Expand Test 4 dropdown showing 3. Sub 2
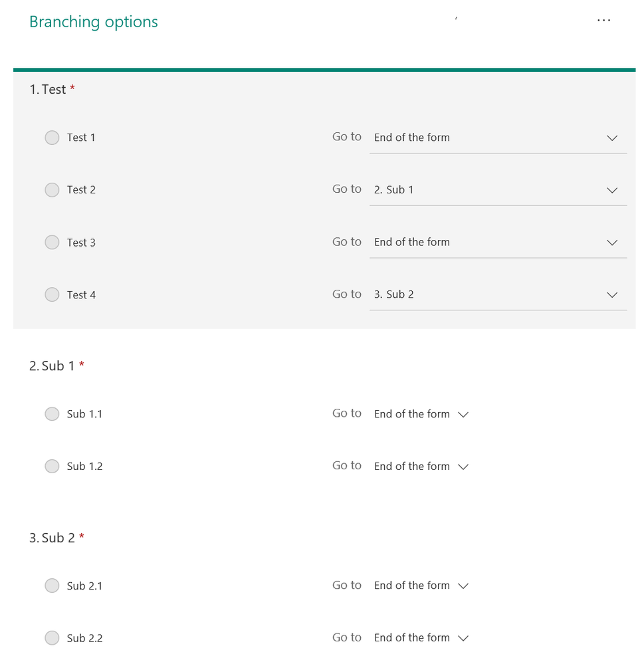Viewport: 644px width, 664px height. pyautogui.click(x=497, y=294)
